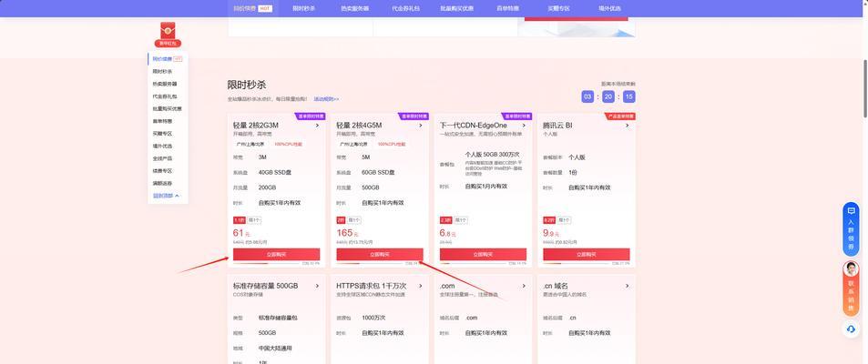Click the .cn 域名 card title

(x=556, y=286)
